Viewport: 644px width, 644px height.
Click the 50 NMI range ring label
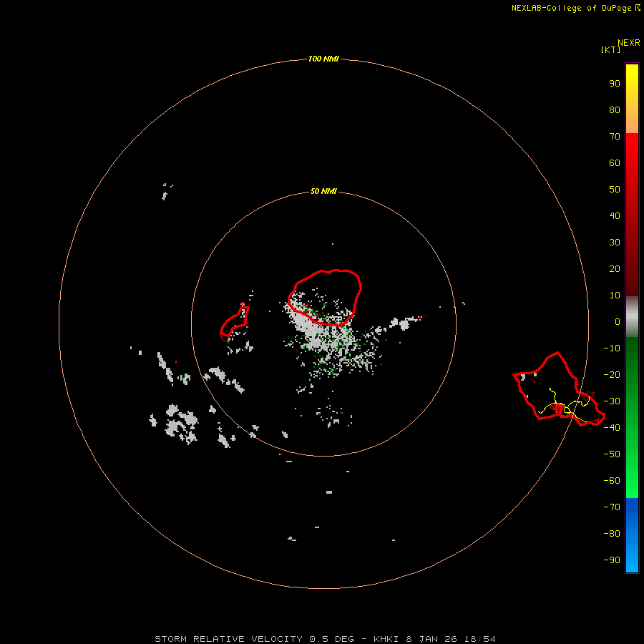pos(323,191)
